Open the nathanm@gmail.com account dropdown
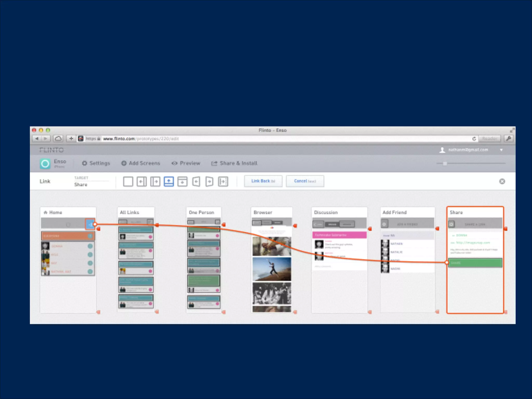 tap(501, 150)
